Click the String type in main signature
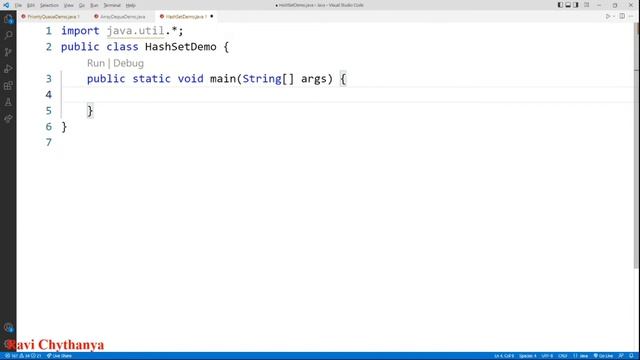640x360 pixels. [262, 79]
